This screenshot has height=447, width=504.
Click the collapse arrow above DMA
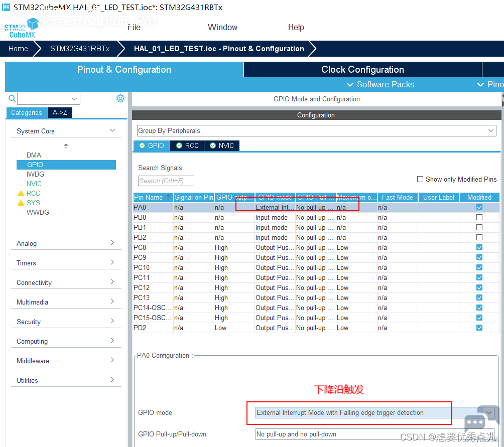point(66,146)
